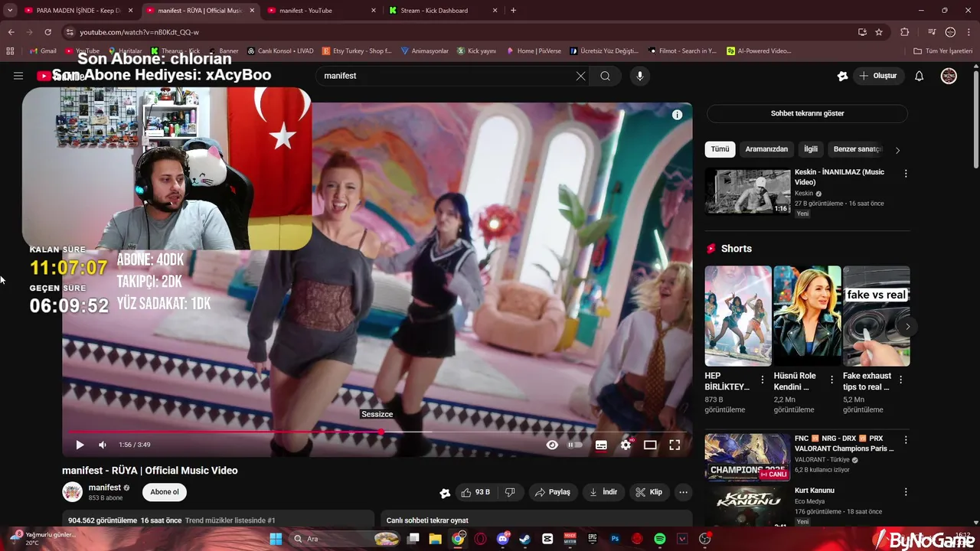This screenshot has width=980, height=551.
Task: Open Tüm Yer İşaretleri folder
Action: coord(943,51)
